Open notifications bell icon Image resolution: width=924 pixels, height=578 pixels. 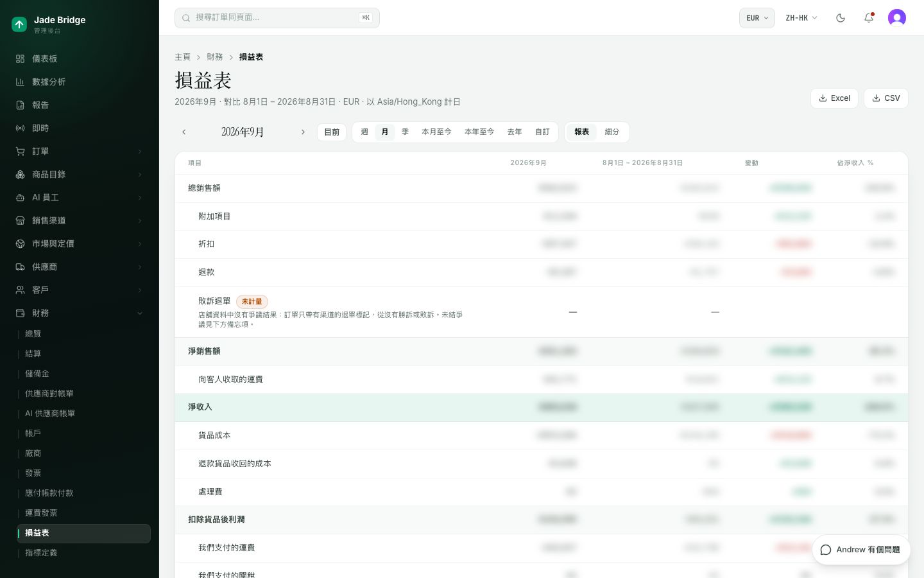coord(869,18)
